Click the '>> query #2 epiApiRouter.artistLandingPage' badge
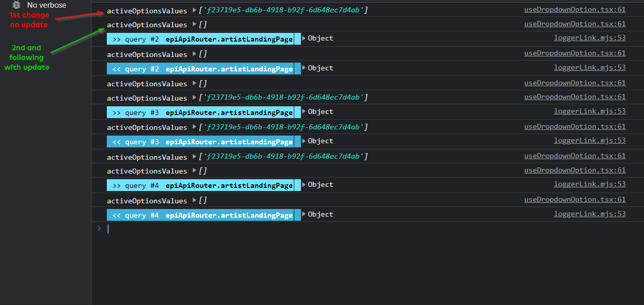Screen dimensions: 644x305 point(203,39)
